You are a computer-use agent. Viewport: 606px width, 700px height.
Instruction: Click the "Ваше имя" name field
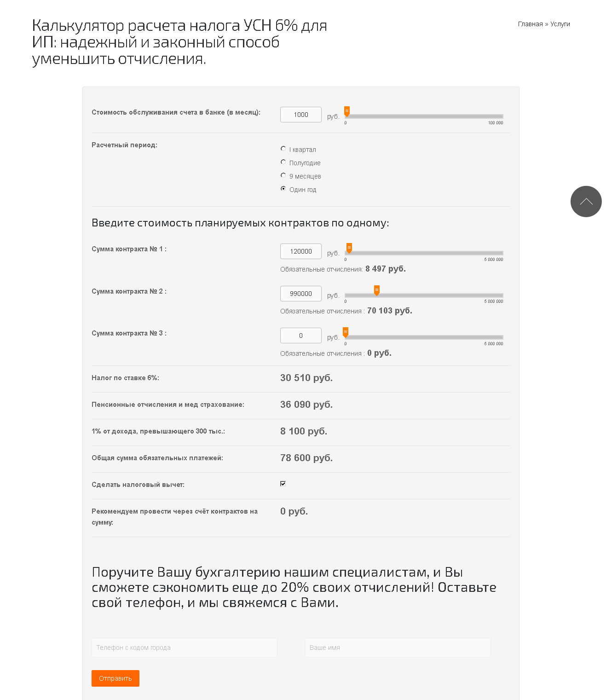click(398, 648)
